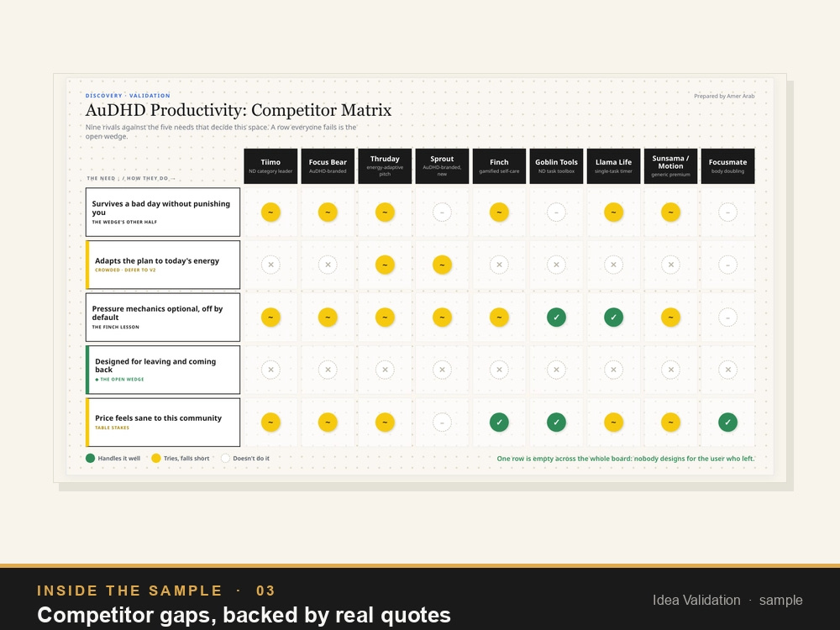This screenshot has width=840, height=630.
Task: Click Goblin Tools green check in Price feels sane row
Action: click(x=556, y=423)
